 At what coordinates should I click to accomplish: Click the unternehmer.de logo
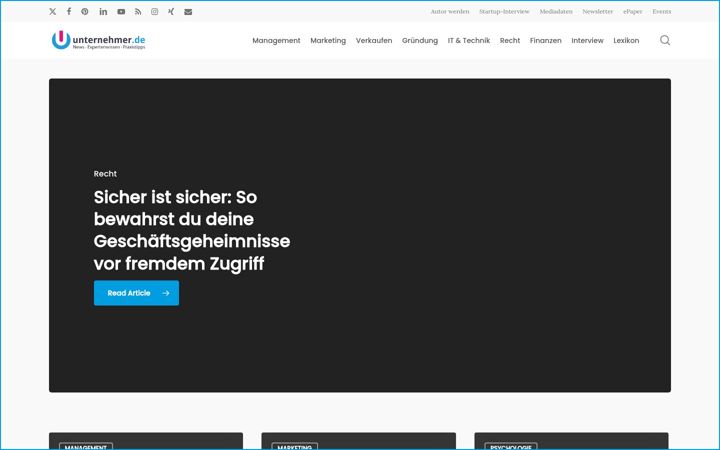[x=98, y=40]
